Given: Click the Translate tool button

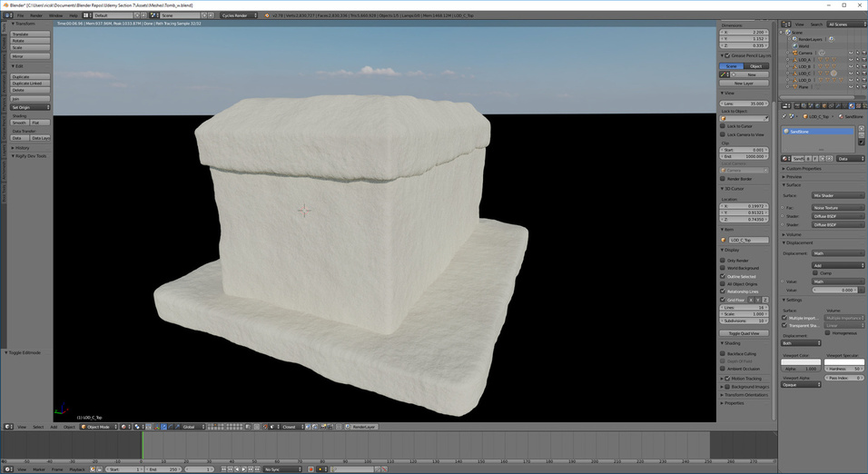Looking at the screenshot, I should coord(30,34).
